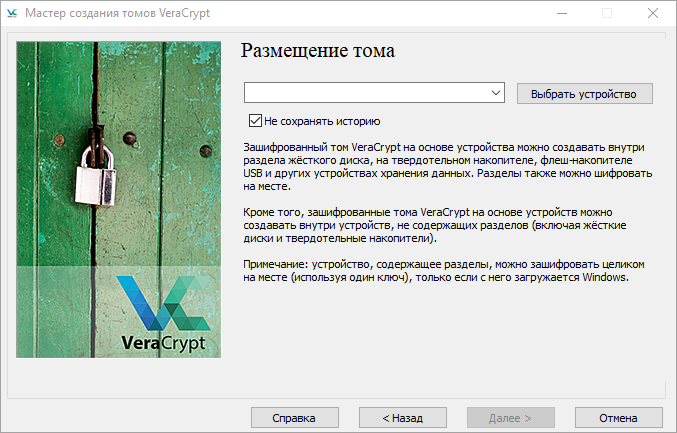677x433 pixels.
Task: Open help with the "Справка" button
Action: (295, 418)
